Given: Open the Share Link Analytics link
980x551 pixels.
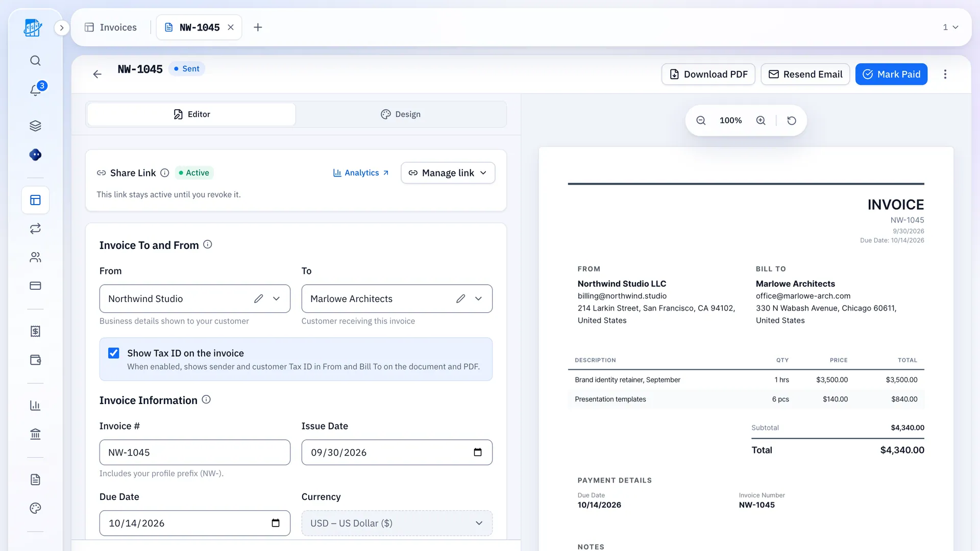Looking at the screenshot, I should (x=361, y=173).
